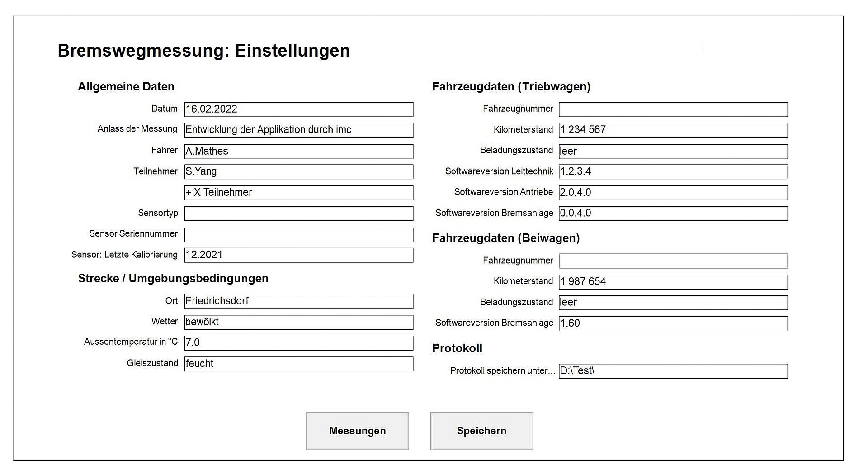Click the + X Teilnehmer field to add participants

[x=298, y=193]
